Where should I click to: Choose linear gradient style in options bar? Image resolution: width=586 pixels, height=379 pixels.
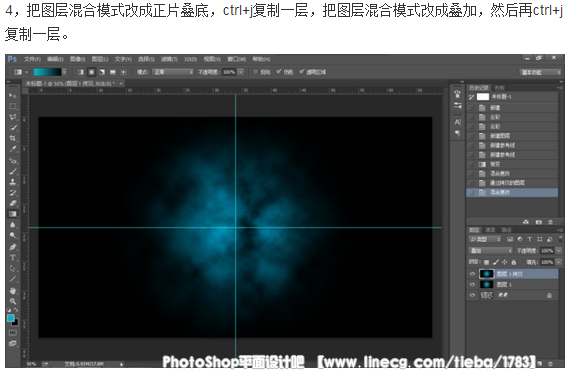[x=80, y=72]
